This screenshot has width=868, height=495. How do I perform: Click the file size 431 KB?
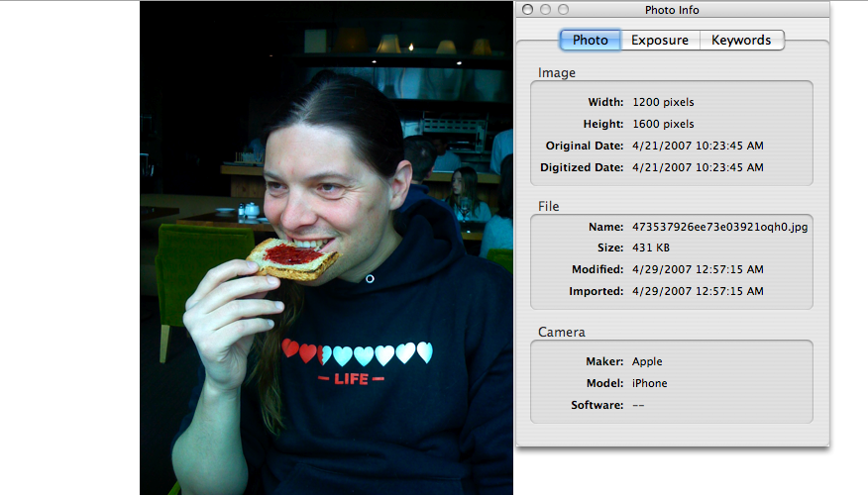651,247
